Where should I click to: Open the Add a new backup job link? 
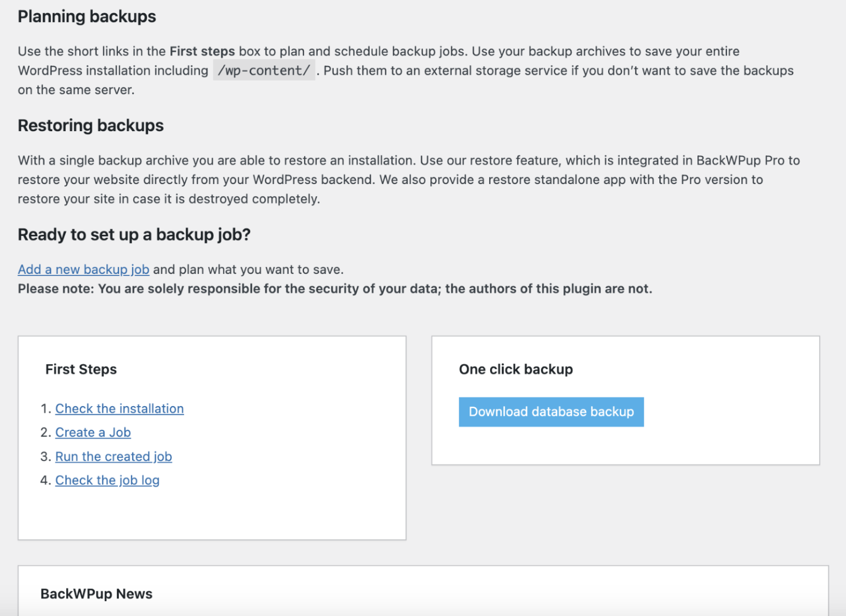[83, 269]
